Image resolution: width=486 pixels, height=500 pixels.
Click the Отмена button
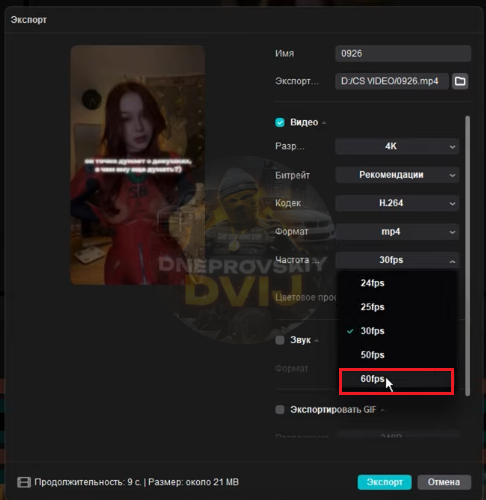[x=444, y=482]
